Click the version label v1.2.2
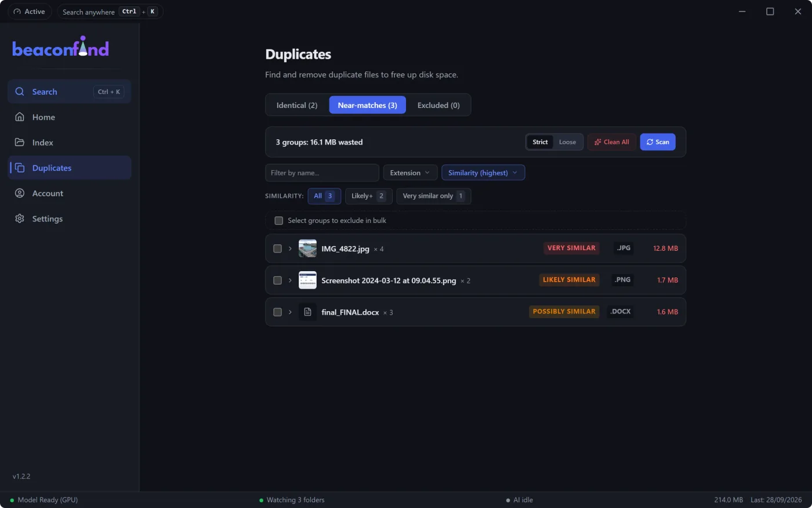 tap(21, 477)
